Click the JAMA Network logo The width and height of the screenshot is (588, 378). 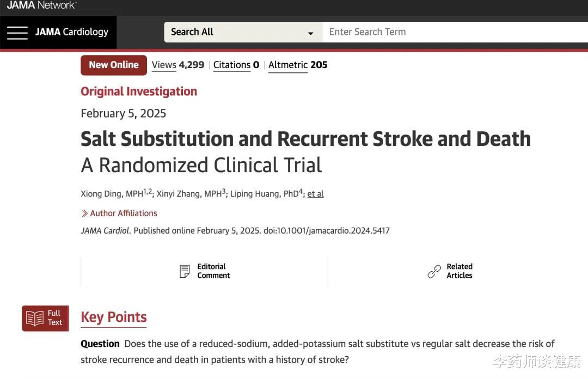click(41, 5)
